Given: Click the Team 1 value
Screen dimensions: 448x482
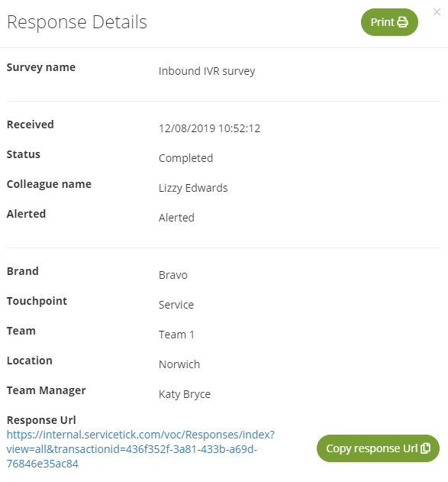Looking at the screenshot, I should 176,335.
